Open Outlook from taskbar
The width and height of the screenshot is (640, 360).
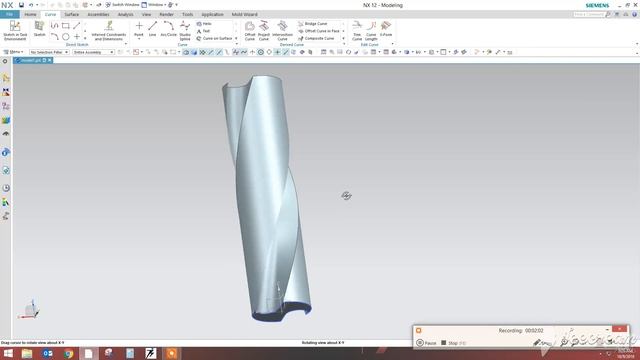pos(47,353)
